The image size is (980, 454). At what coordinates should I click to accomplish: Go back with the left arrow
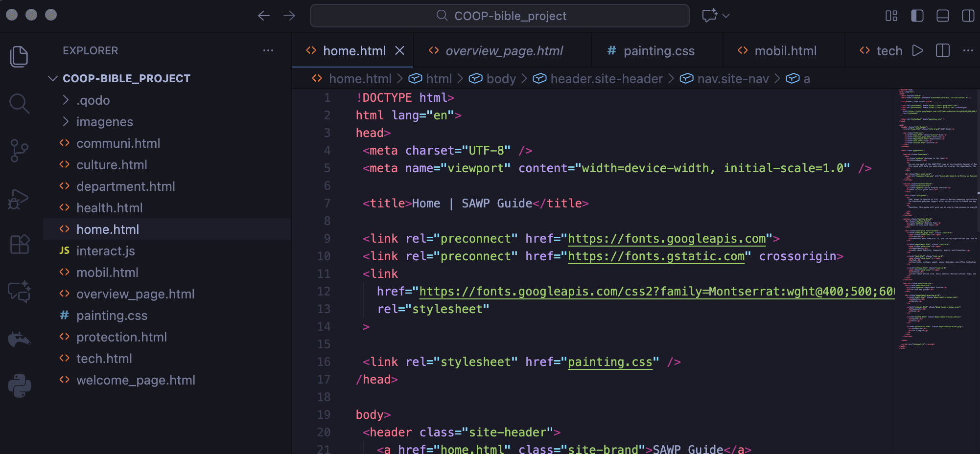tap(264, 16)
